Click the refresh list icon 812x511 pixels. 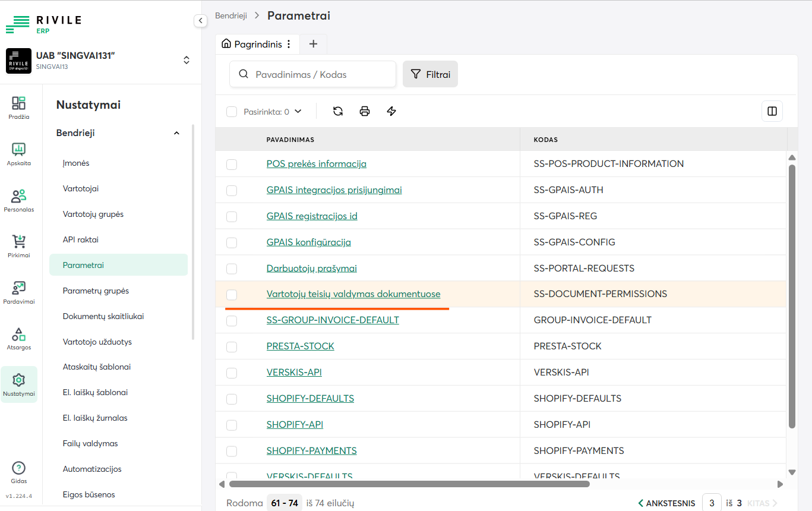pyautogui.click(x=338, y=111)
